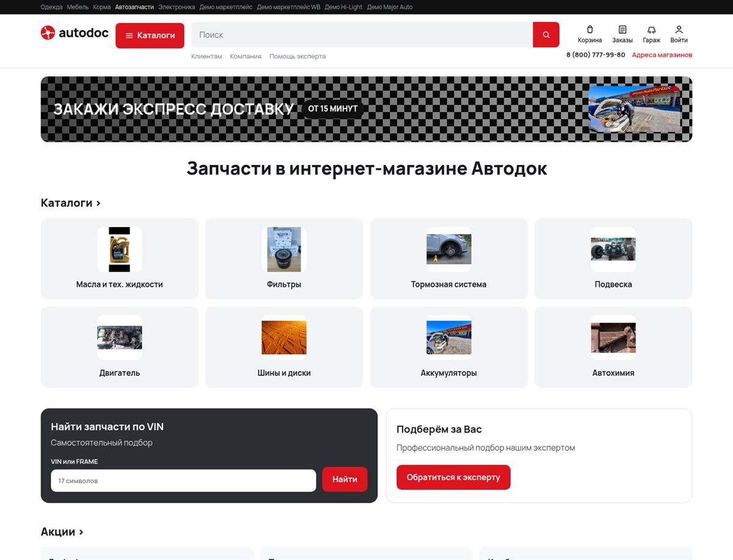Open the Клиентам menu
The height and width of the screenshot is (560, 733).
click(x=206, y=56)
